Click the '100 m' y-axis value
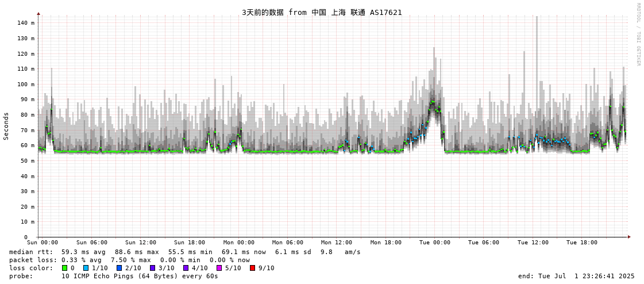The width and height of the screenshot is (644, 284). coord(25,85)
